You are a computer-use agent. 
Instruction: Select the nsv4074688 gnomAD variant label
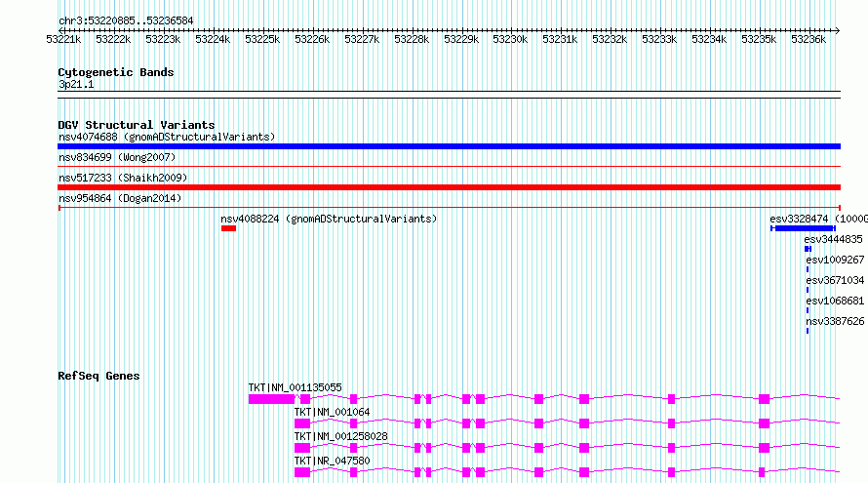click(167, 137)
